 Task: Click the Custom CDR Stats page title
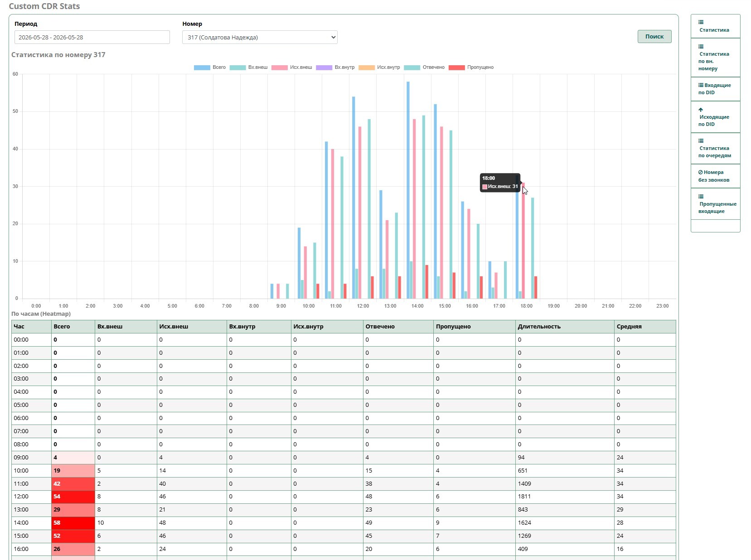tap(44, 6)
